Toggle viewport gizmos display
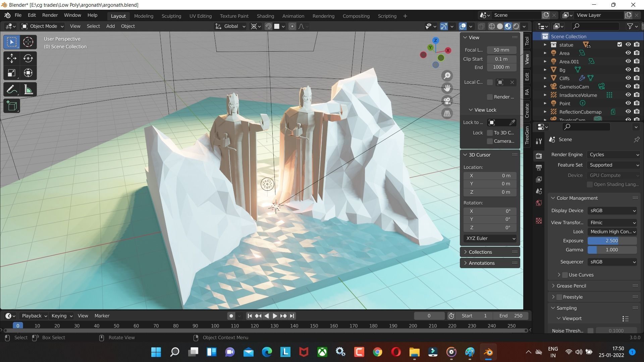 444,26
